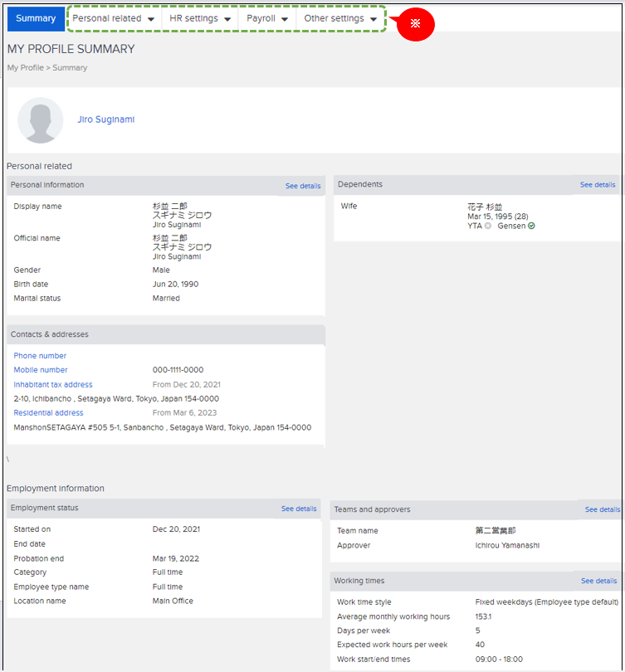625x672 pixels.
Task: Open See details for Working times
Action: click(x=598, y=580)
